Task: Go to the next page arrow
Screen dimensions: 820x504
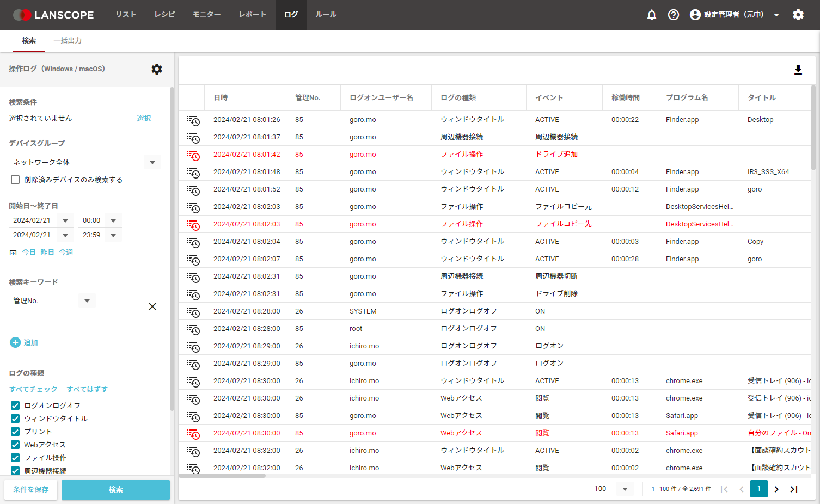Action: click(x=776, y=489)
